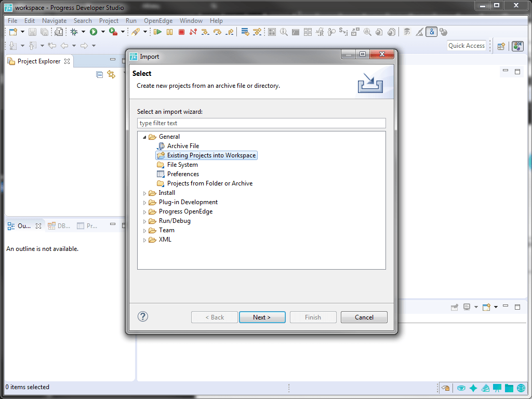Screen dimensions: 532x399
Task: Click the help question mark icon
Action: (x=143, y=316)
